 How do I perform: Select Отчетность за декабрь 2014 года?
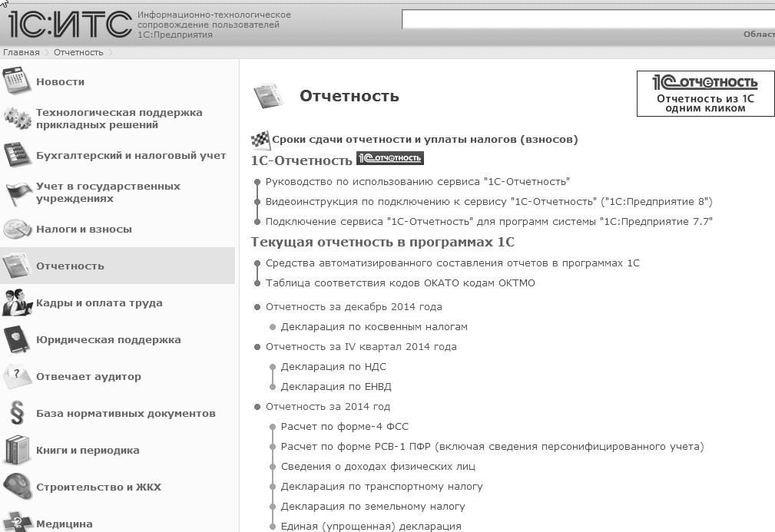tap(354, 307)
